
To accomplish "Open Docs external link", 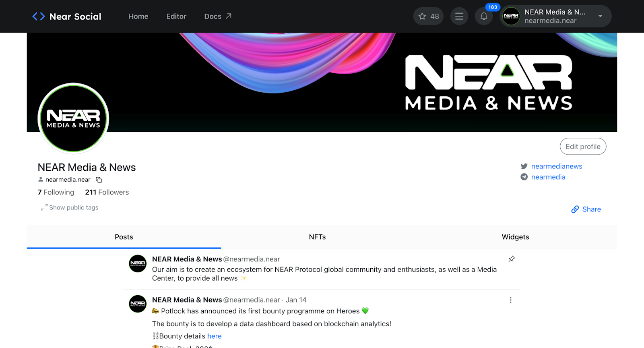I will pyautogui.click(x=218, y=17).
